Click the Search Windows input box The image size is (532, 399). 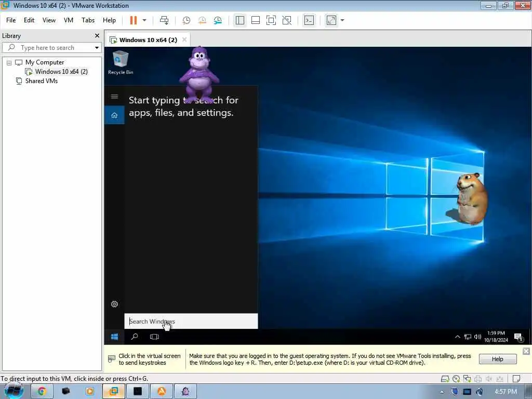(191, 321)
